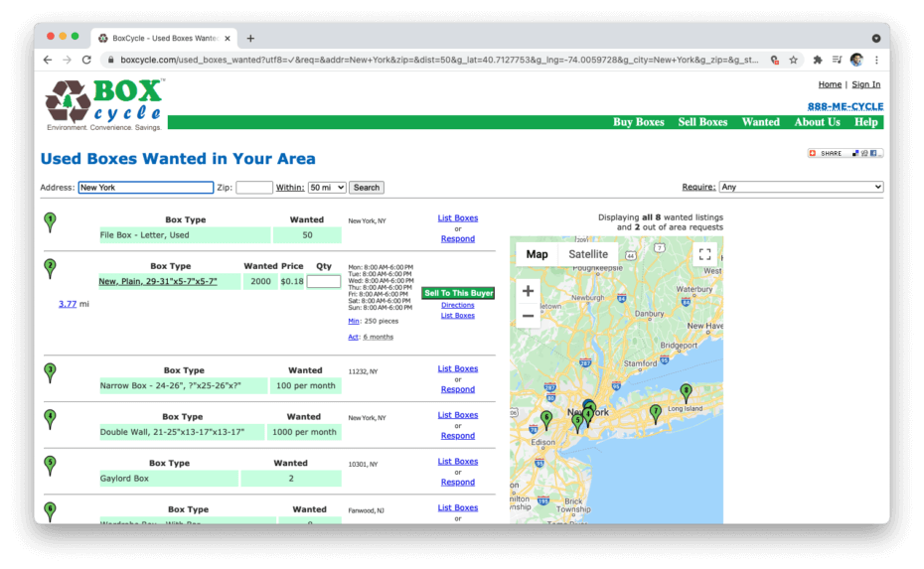Image resolution: width=924 pixels, height=569 pixels.
Task: Click the Sign In link
Action: 865,84
